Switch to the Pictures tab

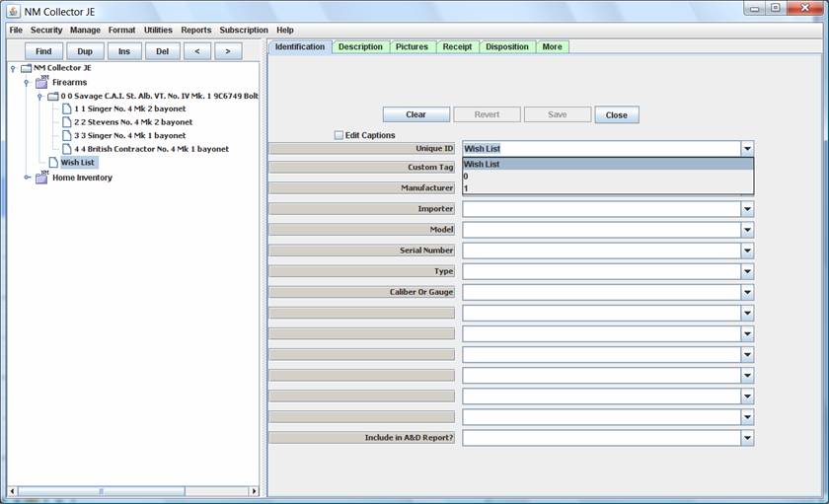[x=412, y=46]
